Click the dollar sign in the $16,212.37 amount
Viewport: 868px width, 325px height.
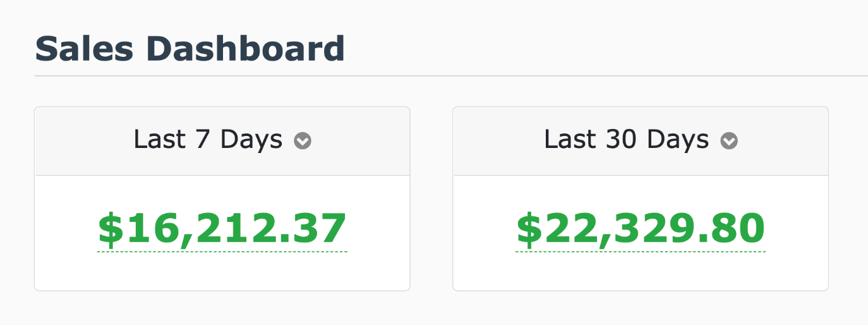(x=111, y=229)
